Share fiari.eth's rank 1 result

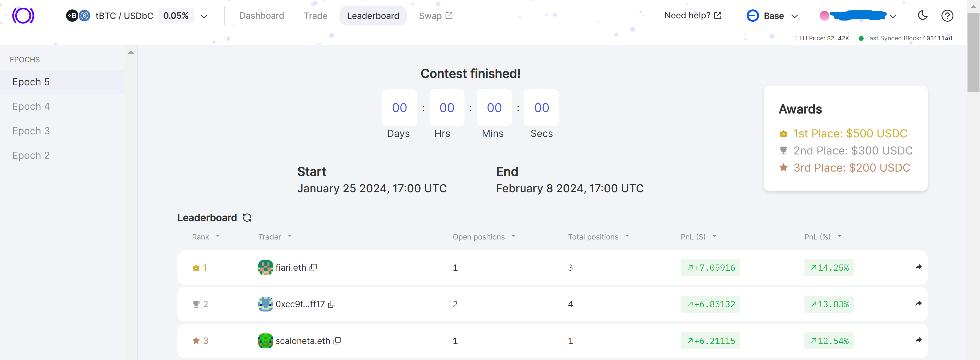click(x=918, y=267)
